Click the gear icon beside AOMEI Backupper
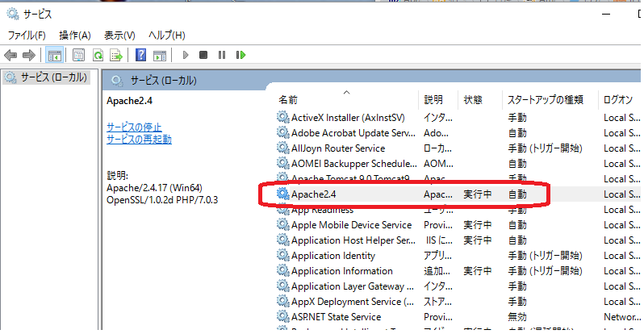Image resolution: width=644 pixels, height=334 pixels. pos(282,163)
